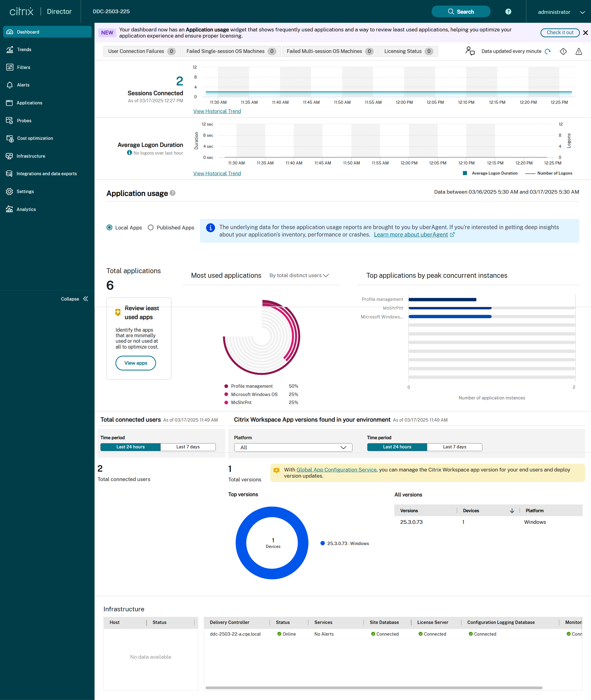Select the Local Apps radio button
This screenshot has width=591, height=700.
pyautogui.click(x=110, y=228)
